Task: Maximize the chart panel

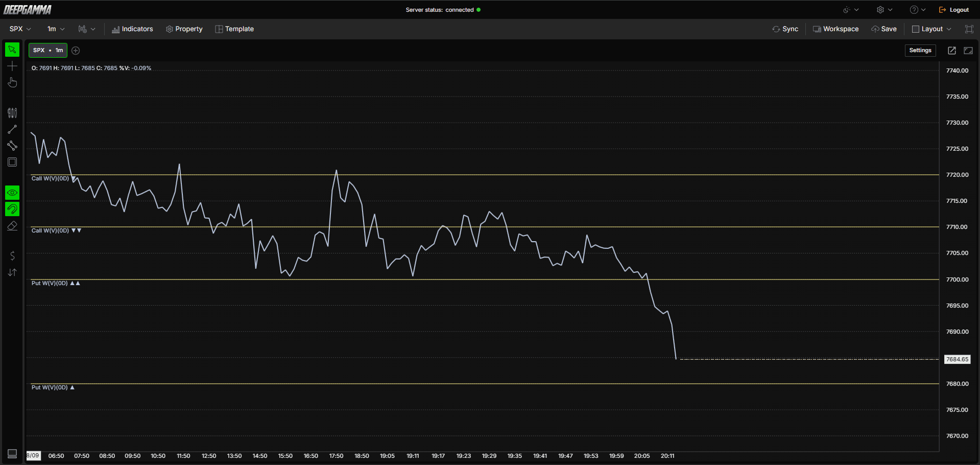Action: [968, 50]
